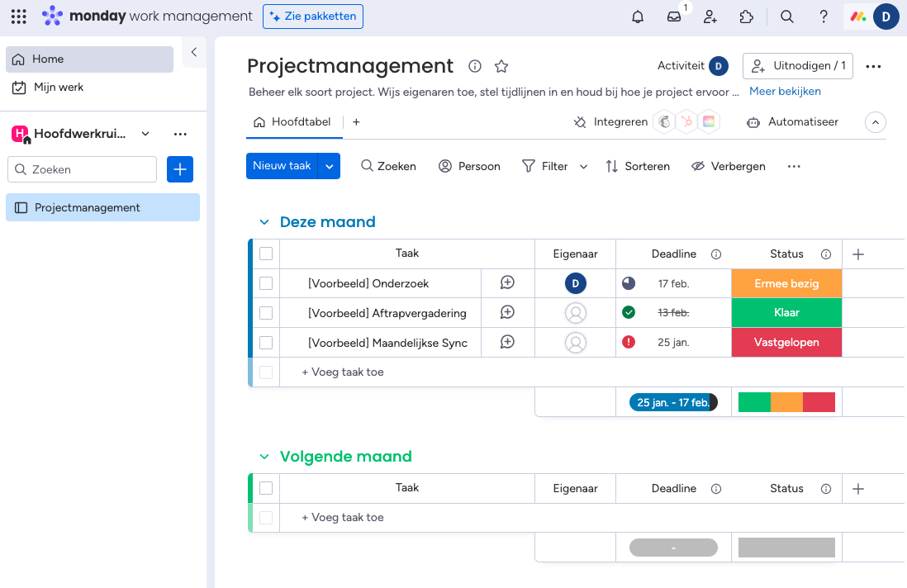Filter by Persoon
907x588 pixels.
pos(469,167)
